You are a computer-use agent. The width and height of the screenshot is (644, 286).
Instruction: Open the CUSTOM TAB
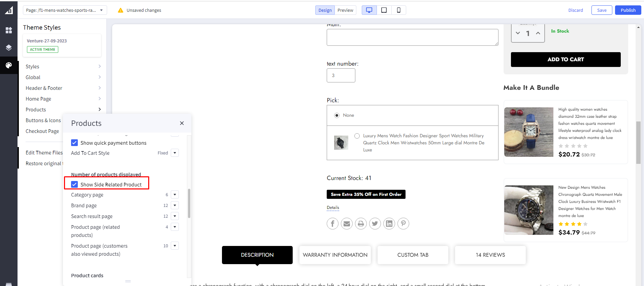[x=413, y=255]
